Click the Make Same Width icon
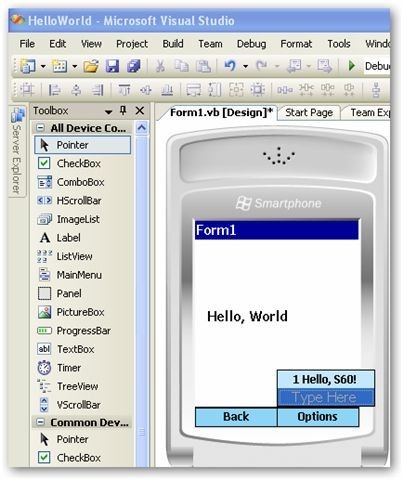 click(193, 90)
